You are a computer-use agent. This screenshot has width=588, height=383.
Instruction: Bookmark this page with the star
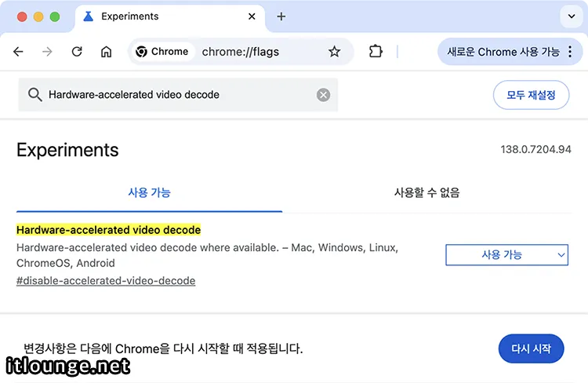pyautogui.click(x=334, y=52)
